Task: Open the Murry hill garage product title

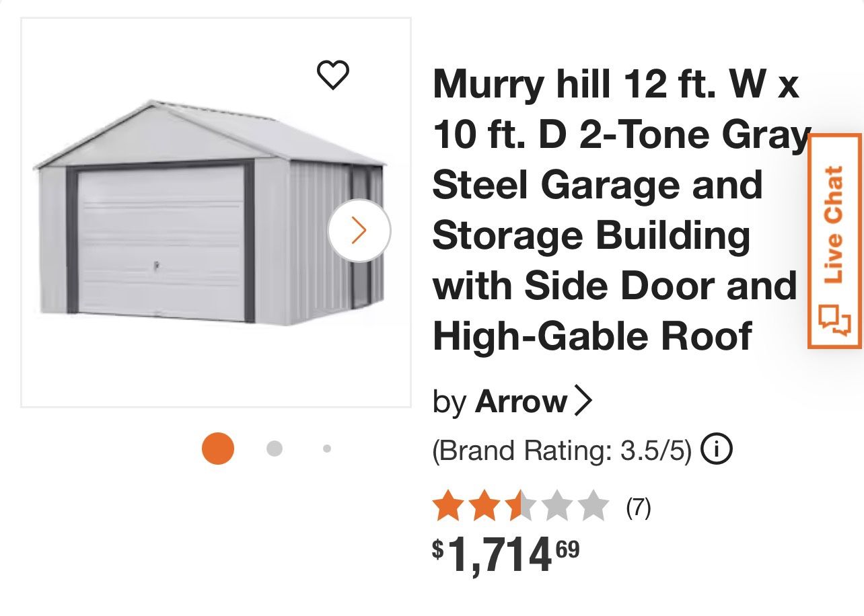Action: [x=616, y=210]
